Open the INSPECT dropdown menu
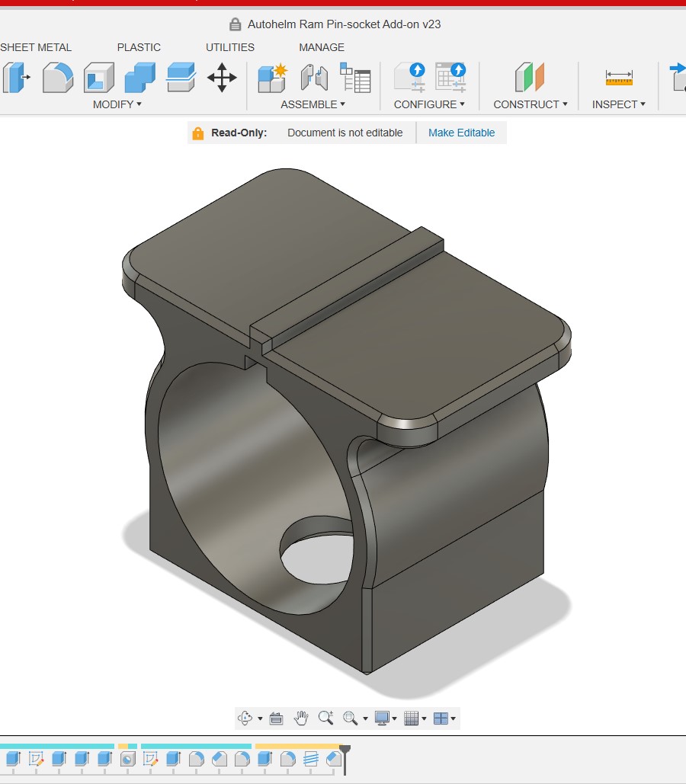This screenshot has height=784, width=686. tap(618, 104)
